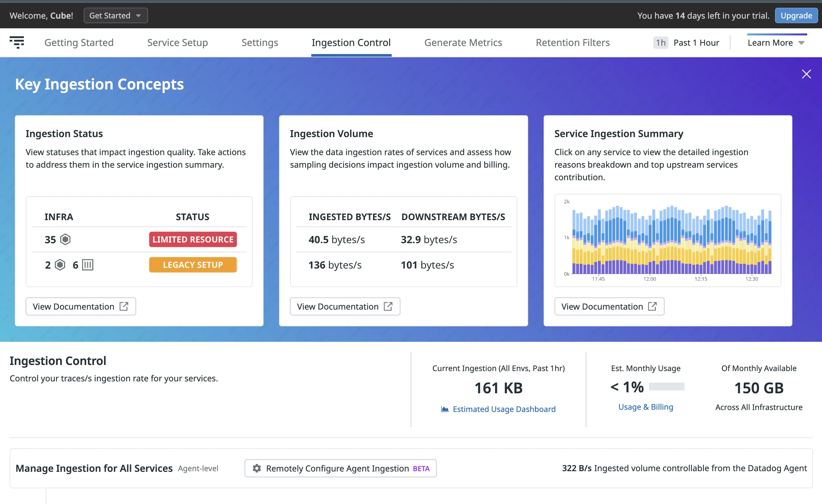The image size is (822, 504).
Task: Expand the Learn More dropdown
Action: click(x=776, y=43)
